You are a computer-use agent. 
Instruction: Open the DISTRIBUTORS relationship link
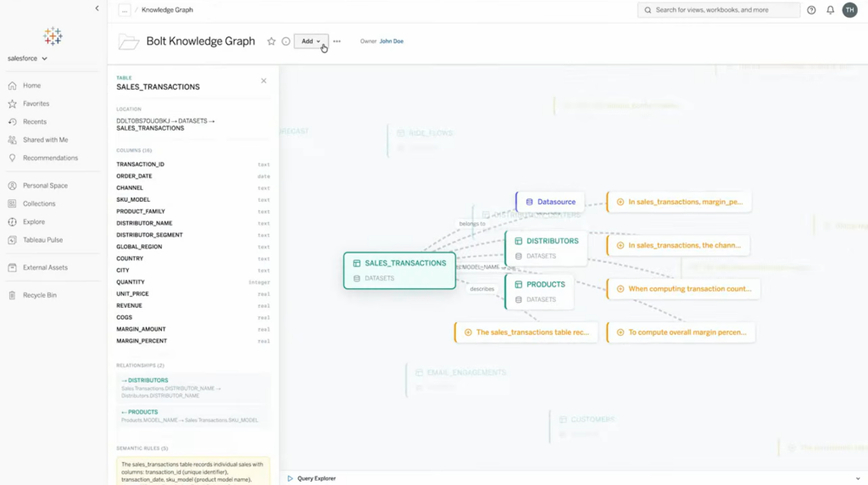193,387
